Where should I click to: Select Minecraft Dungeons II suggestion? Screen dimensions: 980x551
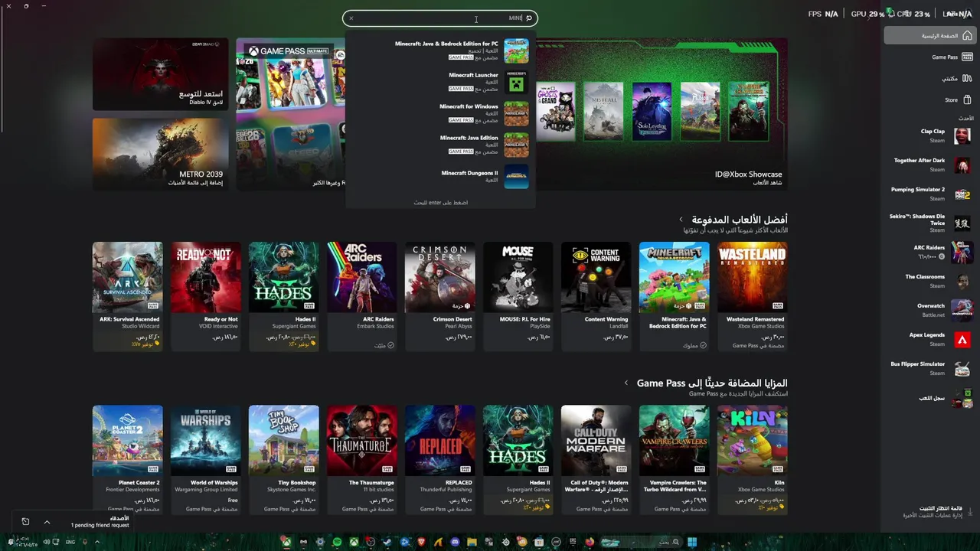coord(440,176)
